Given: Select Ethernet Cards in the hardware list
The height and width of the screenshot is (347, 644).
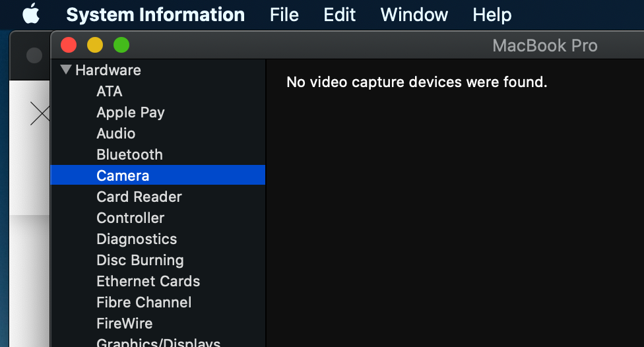Looking at the screenshot, I should click(x=148, y=281).
